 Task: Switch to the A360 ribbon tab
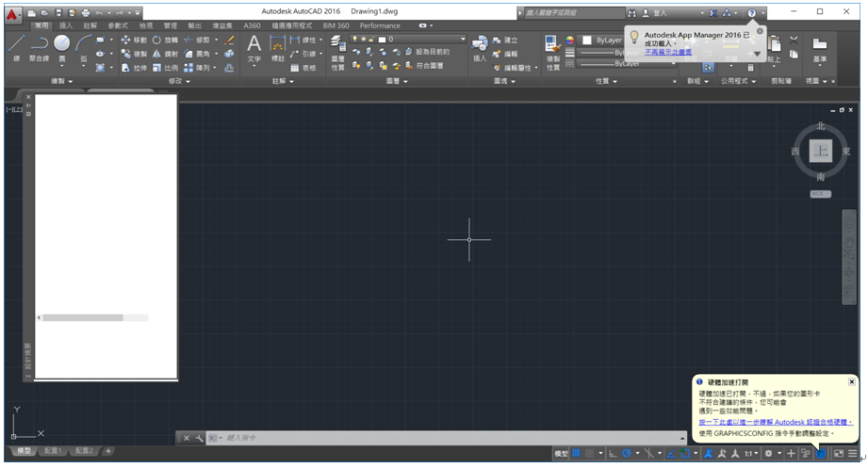pyautogui.click(x=252, y=25)
